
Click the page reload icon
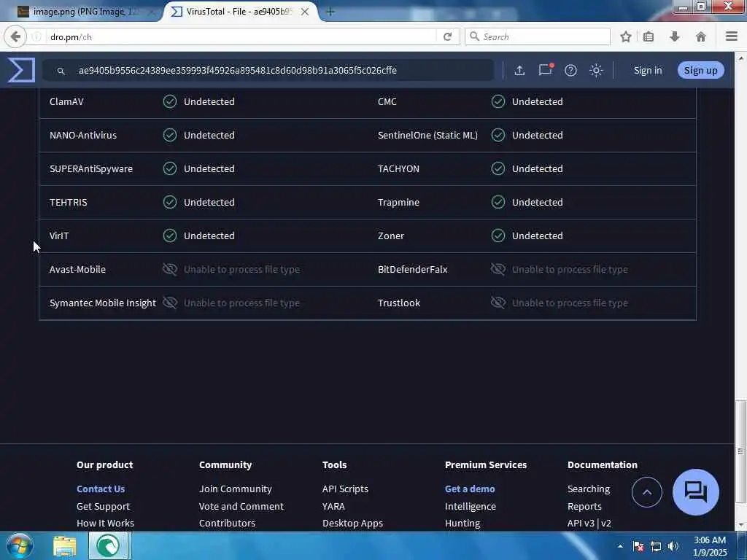coord(447,36)
